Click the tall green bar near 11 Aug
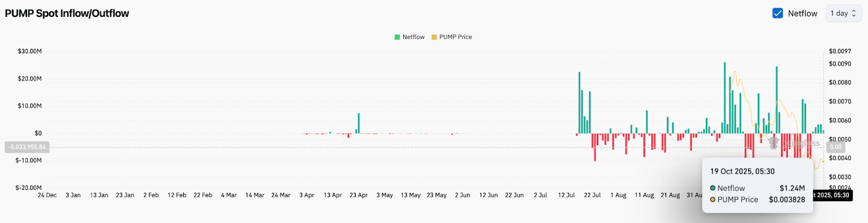This screenshot has height=223, width=868. 647,122
